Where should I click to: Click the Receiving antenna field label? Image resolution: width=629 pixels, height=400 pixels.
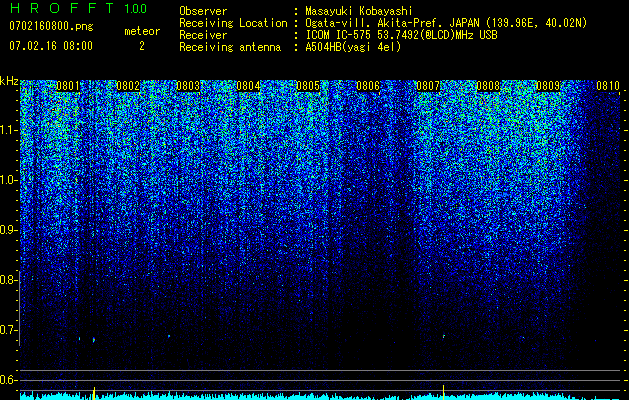click(x=230, y=47)
